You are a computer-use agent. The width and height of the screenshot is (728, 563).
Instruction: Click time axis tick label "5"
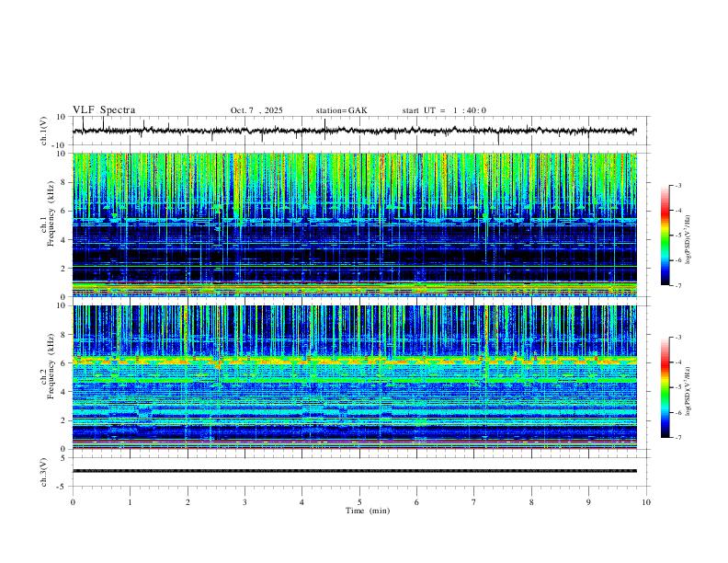(x=359, y=502)
